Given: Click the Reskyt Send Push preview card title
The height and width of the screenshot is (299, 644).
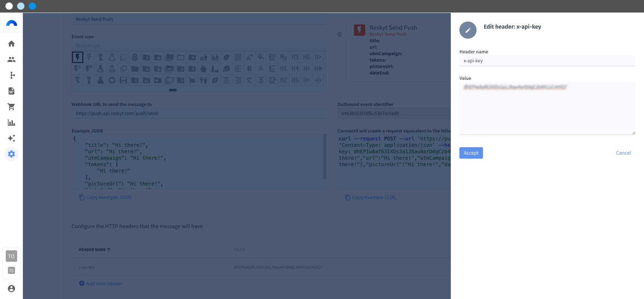Looking at the screenshot, I should [x=393, y=28].
